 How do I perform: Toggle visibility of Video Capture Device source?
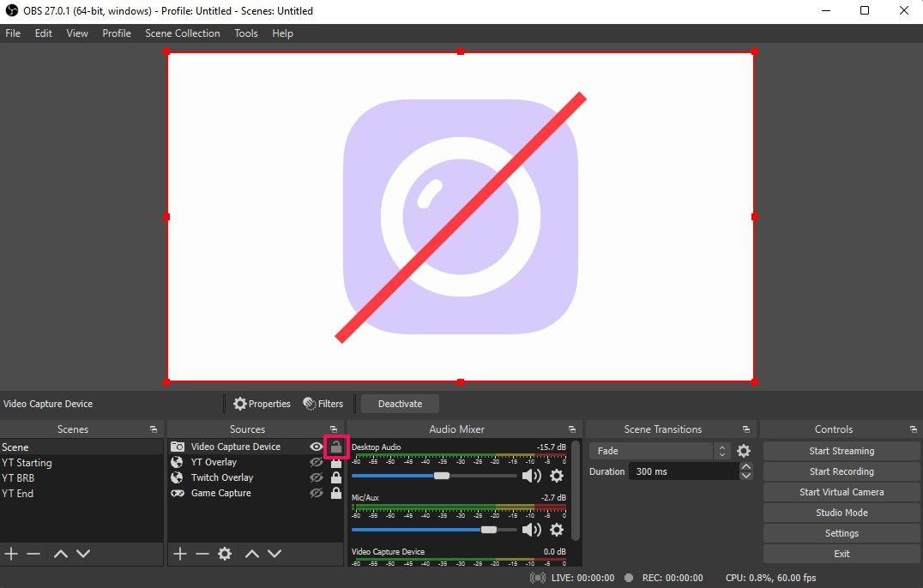317,447
